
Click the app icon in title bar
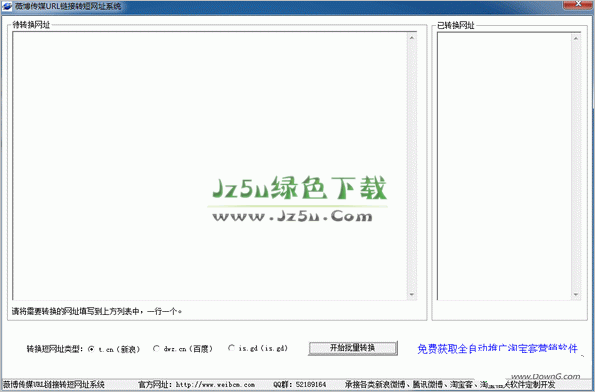[7, 6]
